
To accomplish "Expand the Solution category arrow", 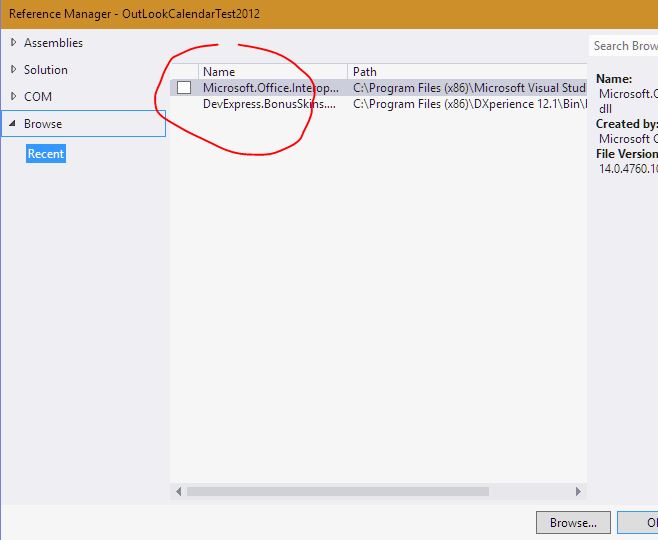I will (x=12, y=70).
